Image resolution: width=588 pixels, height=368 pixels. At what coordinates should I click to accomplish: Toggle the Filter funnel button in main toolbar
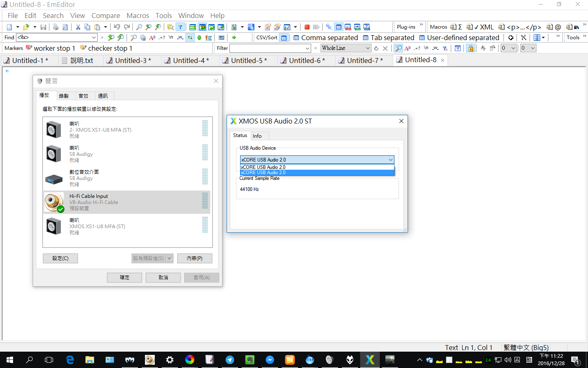point(180,27)
